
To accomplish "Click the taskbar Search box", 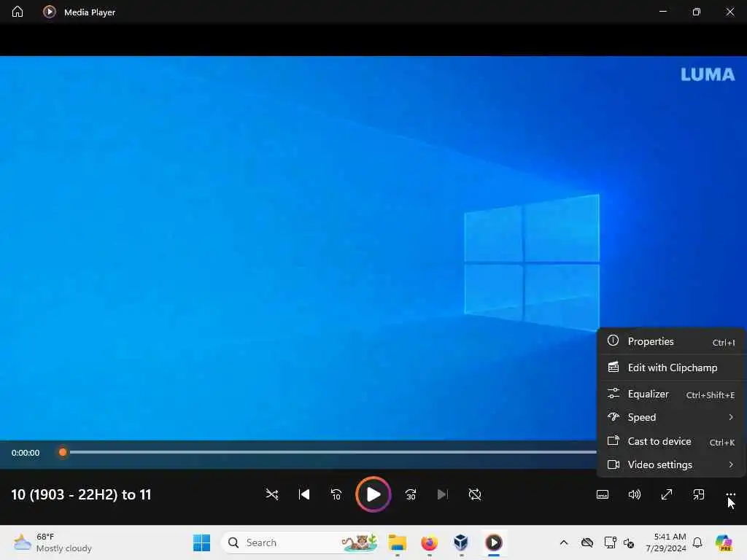I will pyautogui.click(x=300, y=542).
